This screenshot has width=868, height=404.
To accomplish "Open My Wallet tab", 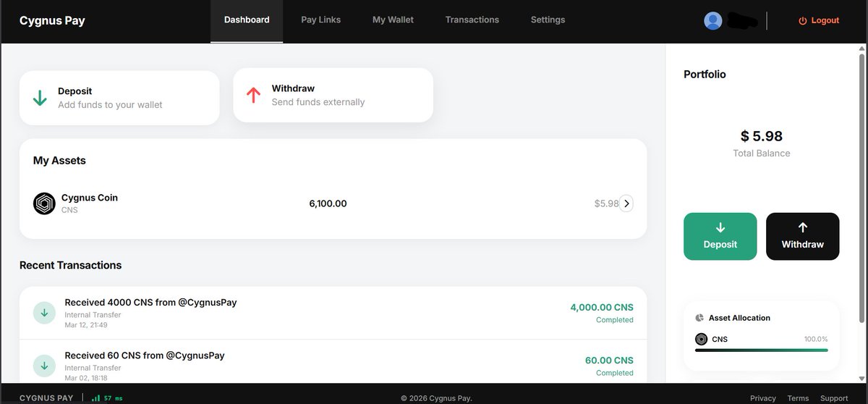I will 393,20.
